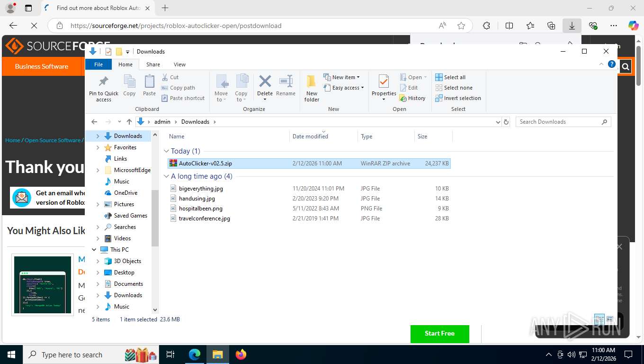Click Cut in Clipboard group
The height and width of the screenshot is (364, 644).
[x=170, y=77]
